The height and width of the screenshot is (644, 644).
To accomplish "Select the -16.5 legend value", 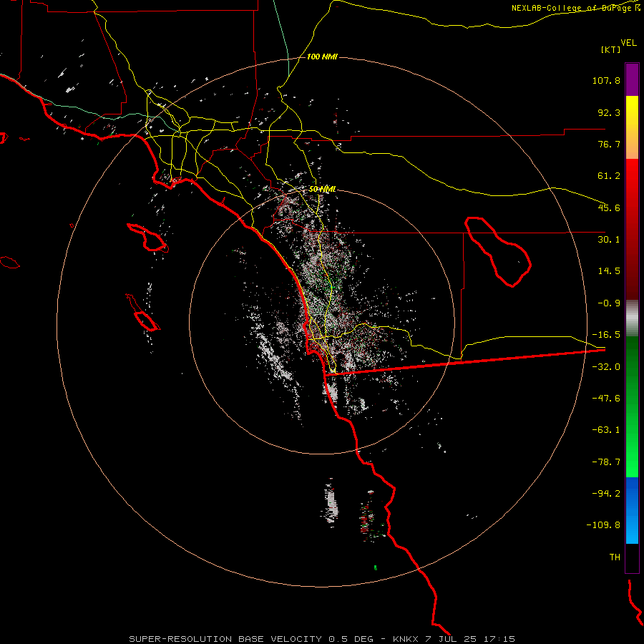I will [x=606, y=335].
